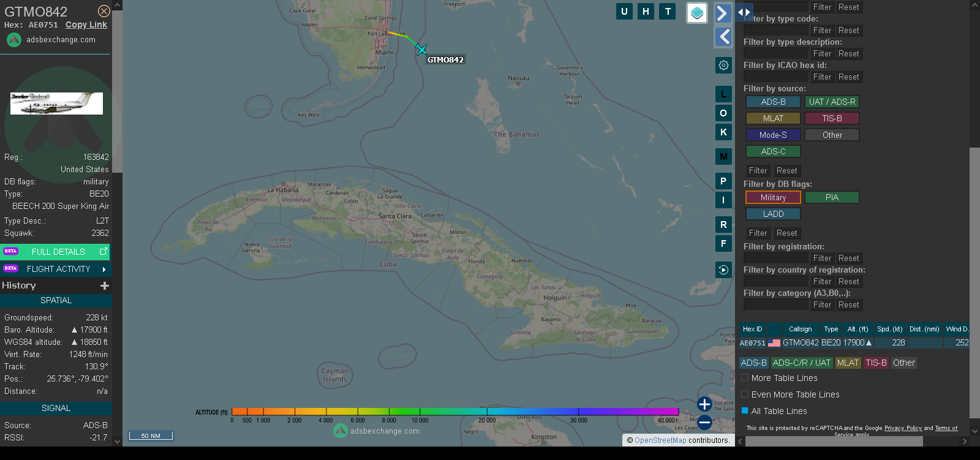
Task: Click Filter for ICAO hex id
Action: pyautogui.click(x=822, y=77)
